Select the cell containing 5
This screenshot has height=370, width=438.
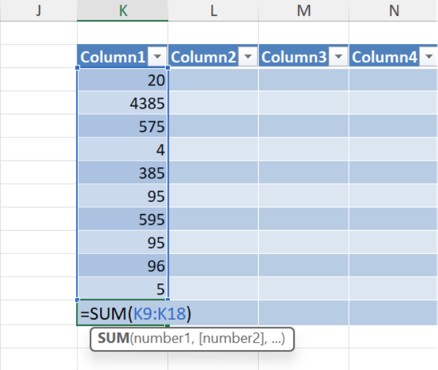pyautogui.click(x=123, y=289)
